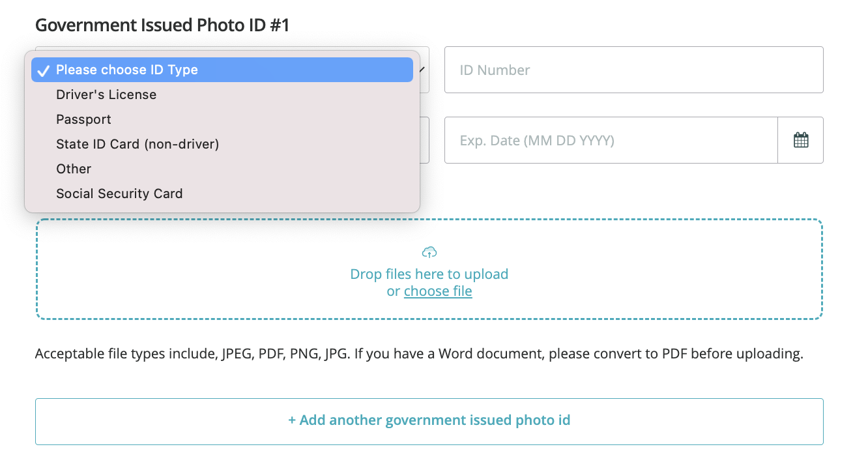Select Passport as the ID type

[x=83, y=119]
